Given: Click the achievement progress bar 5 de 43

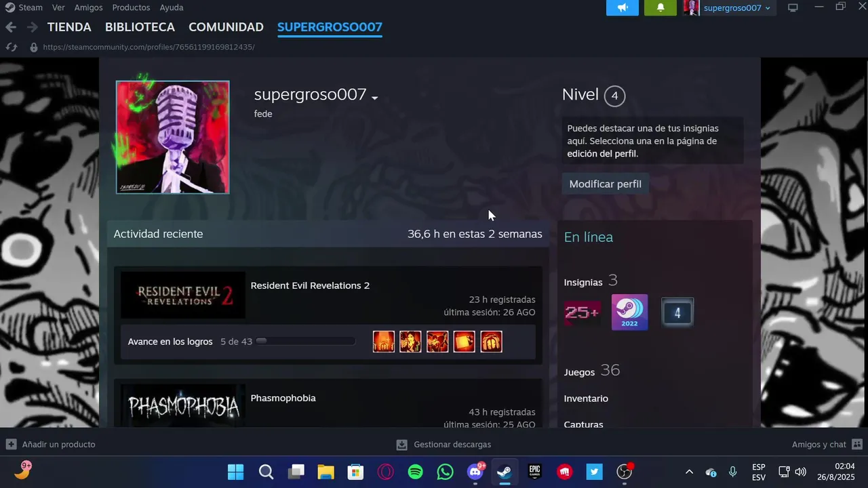Looking at the screenshot, I should point(305,342).
